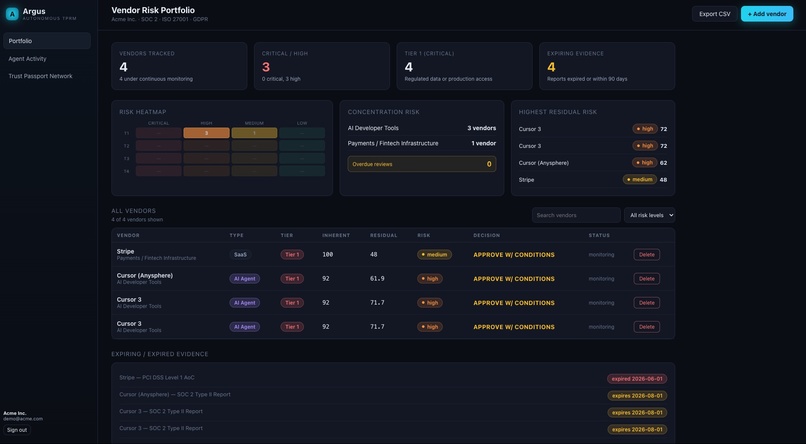Select Payments / Fintech Infrastructure concentration row
Viewport: 806px width, 444px height.
[422, 143]
